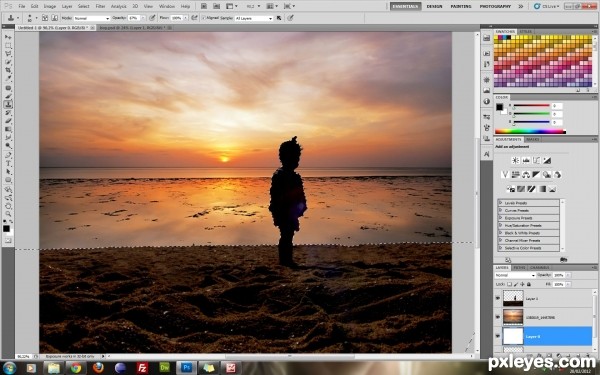Screen dimensions: 600x375
Task: Add a Vibrance adjustment layer
Action: pyautogui.click(x=505, y=174)
